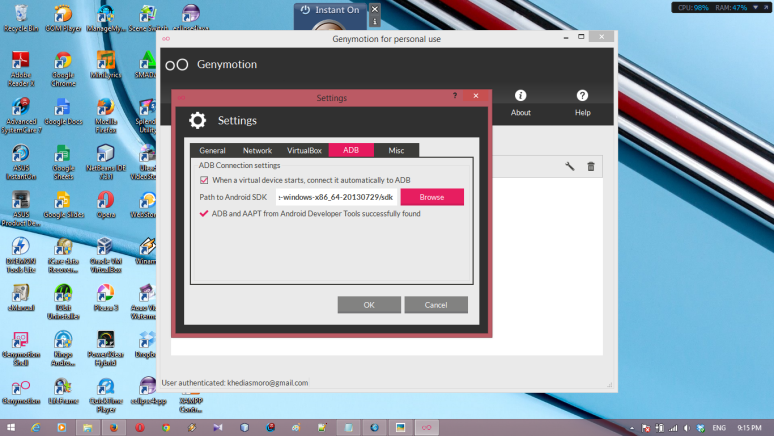Select the ADB tab
774x436 pixels.
(351, 150)
